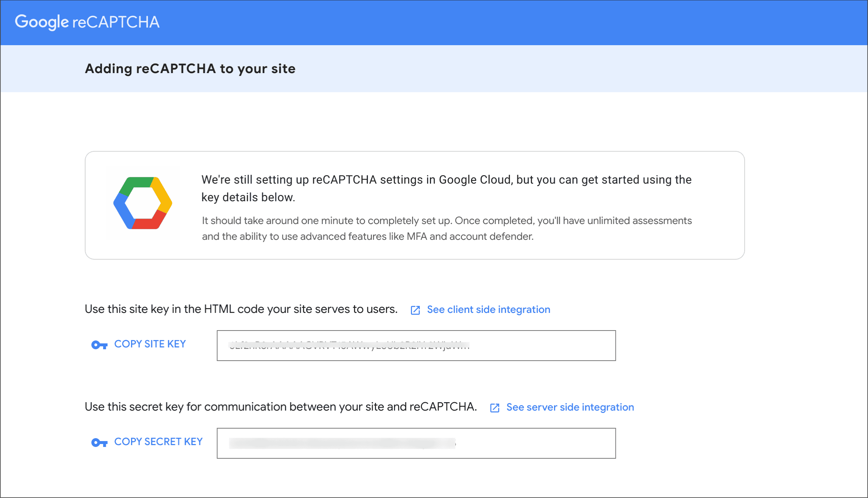Click external-link icon for server side integration

tap(495, 408)
